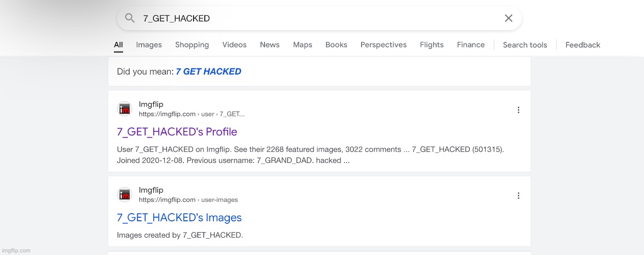Select the Maps tab
This screenshot has width=644, height=255.
click(302, 45)
